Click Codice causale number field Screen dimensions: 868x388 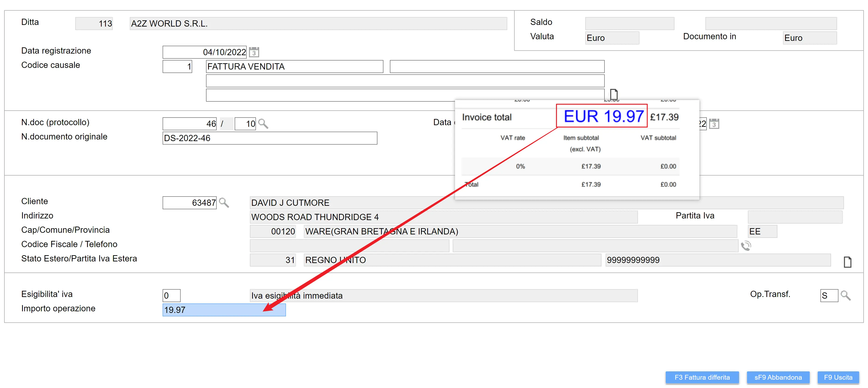pyautogui.click(x=177, y=66)
